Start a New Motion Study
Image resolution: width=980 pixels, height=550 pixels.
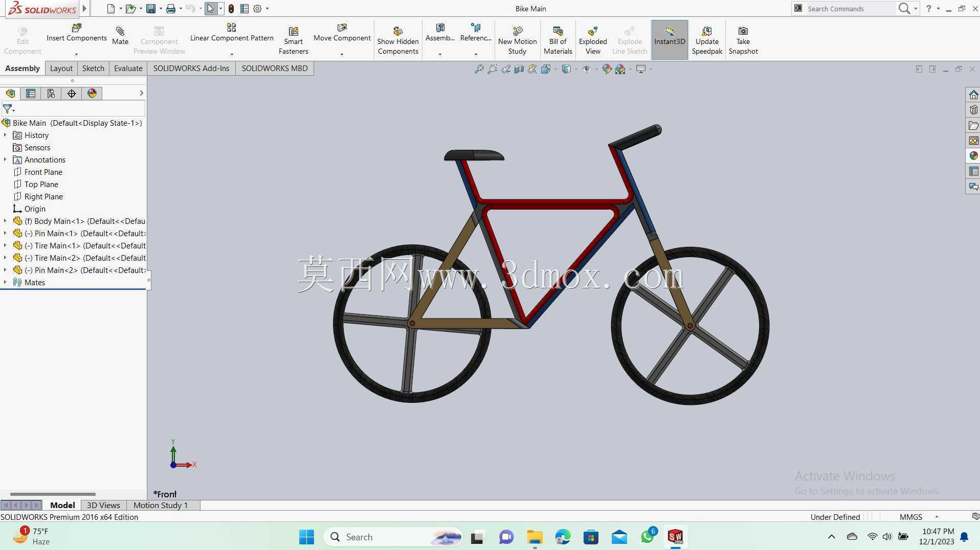[518, 40]
